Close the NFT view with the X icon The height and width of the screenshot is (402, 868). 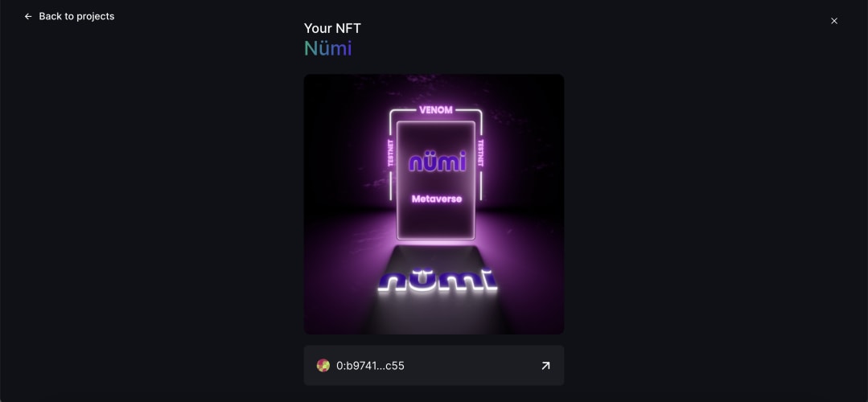[833, 21]
